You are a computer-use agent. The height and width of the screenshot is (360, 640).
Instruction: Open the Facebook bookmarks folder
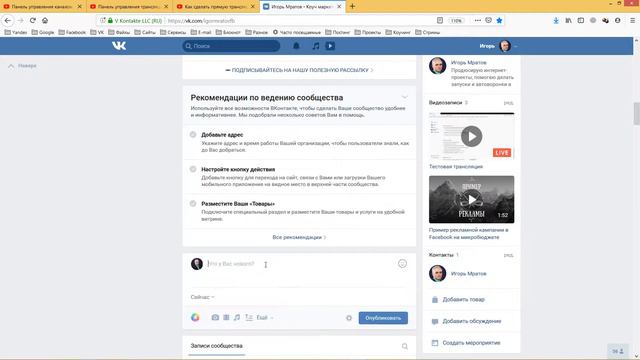coord(72,32)
